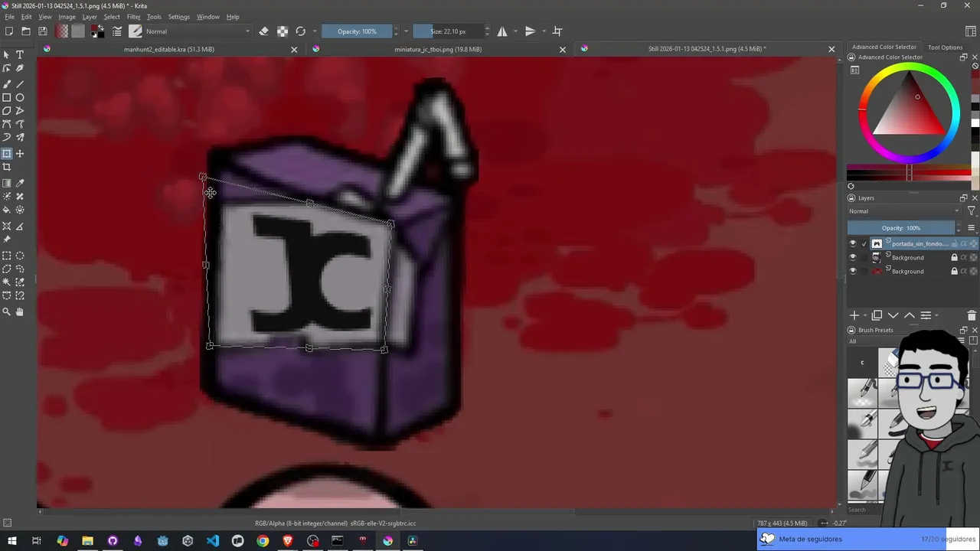Viewport: 980px width, 551px height.
Task: Expand horizontal mirror options arrow
Action: click(516, 31)
